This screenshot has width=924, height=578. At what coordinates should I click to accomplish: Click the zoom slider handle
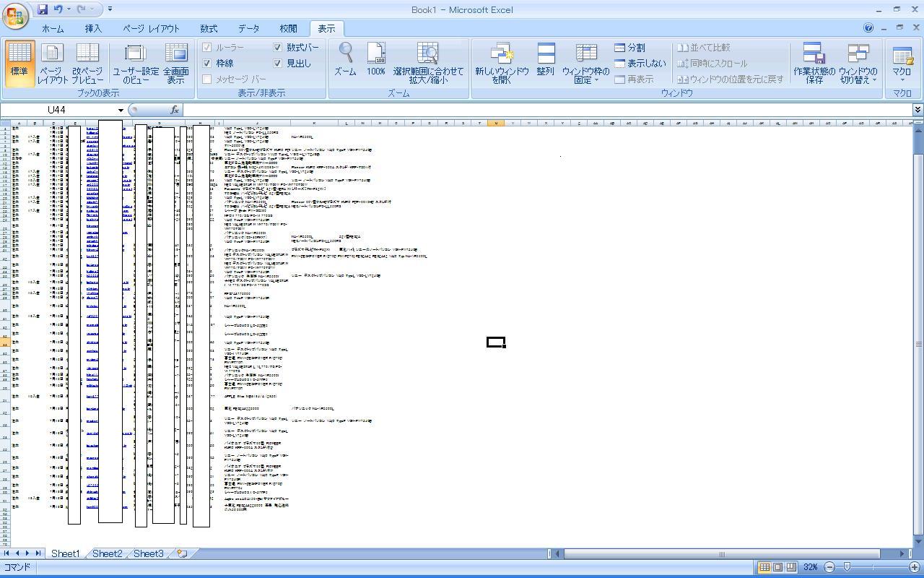[847, 567]
